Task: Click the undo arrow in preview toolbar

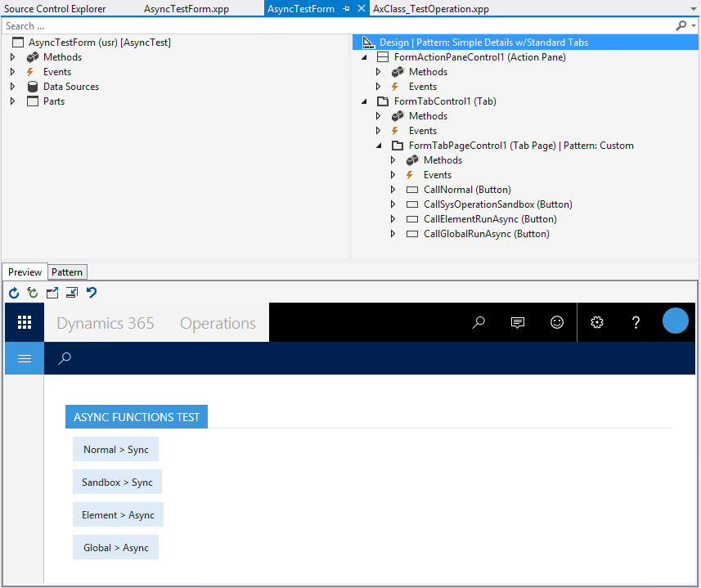Action: click(92, 293)
